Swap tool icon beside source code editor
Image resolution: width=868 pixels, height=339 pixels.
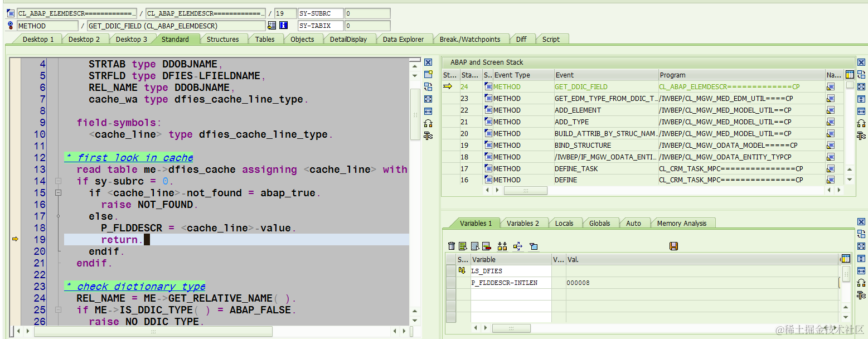pyautogui.click(x=428, y=86)
